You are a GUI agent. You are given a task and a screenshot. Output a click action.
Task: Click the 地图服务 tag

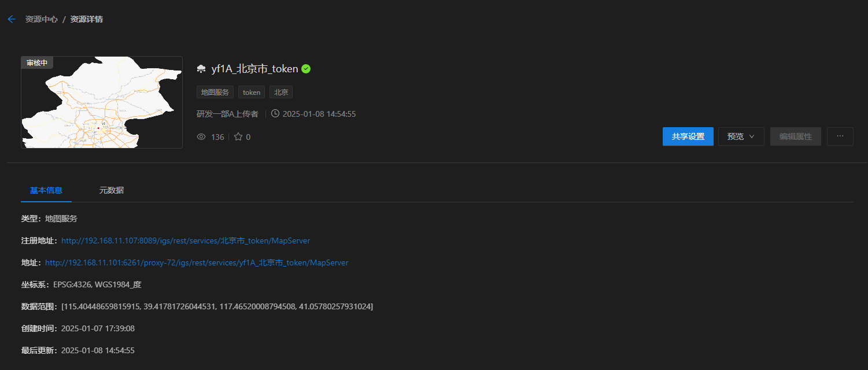215,92
